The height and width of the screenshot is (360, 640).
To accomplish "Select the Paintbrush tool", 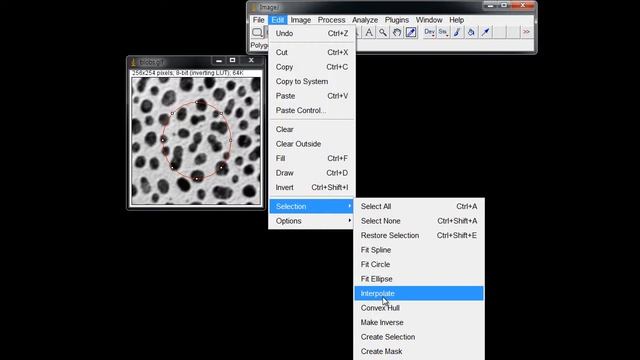I will [x=457, y=32].
